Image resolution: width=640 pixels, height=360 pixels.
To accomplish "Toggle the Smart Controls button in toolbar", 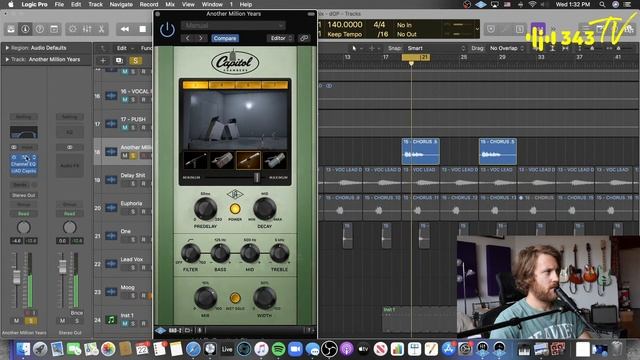I will click(73, 29).
